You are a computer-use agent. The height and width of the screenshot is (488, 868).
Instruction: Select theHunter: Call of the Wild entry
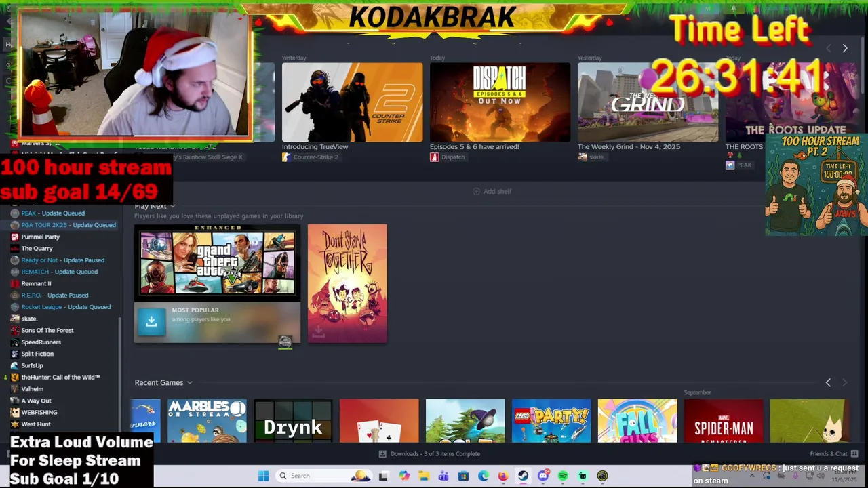pos(60,378)
